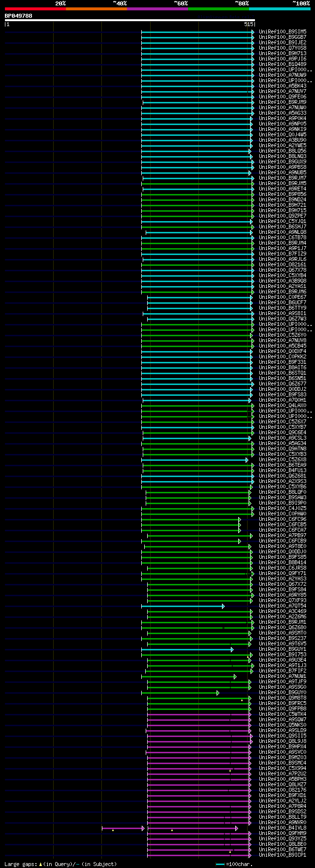Select hit label UniRef100_B4IVL8

pos(283,828)
